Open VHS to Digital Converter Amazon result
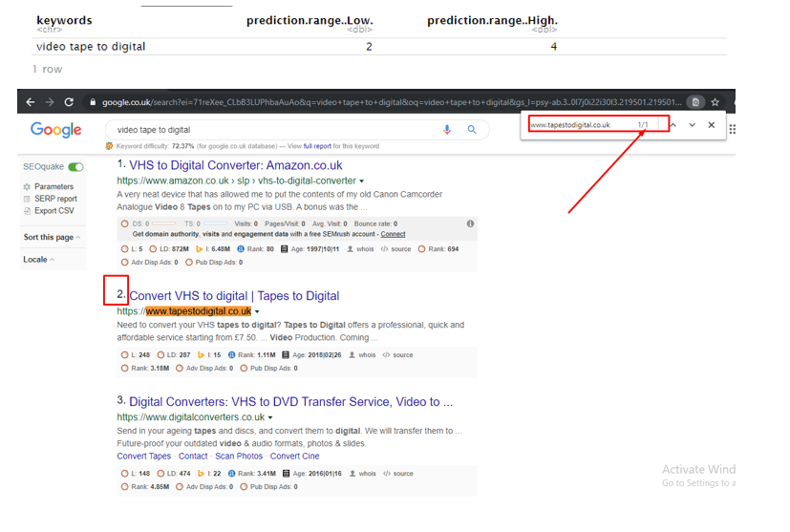 point(235,165)
